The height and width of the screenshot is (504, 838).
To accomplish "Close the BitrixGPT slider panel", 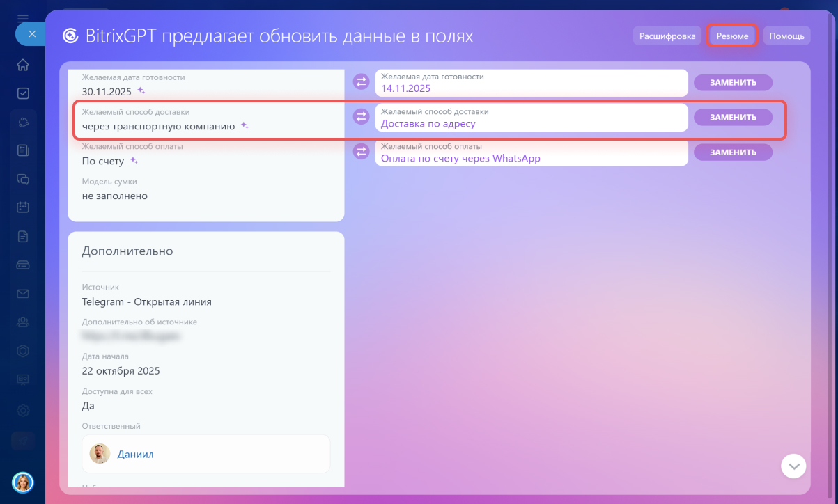I will click(31, 34).
